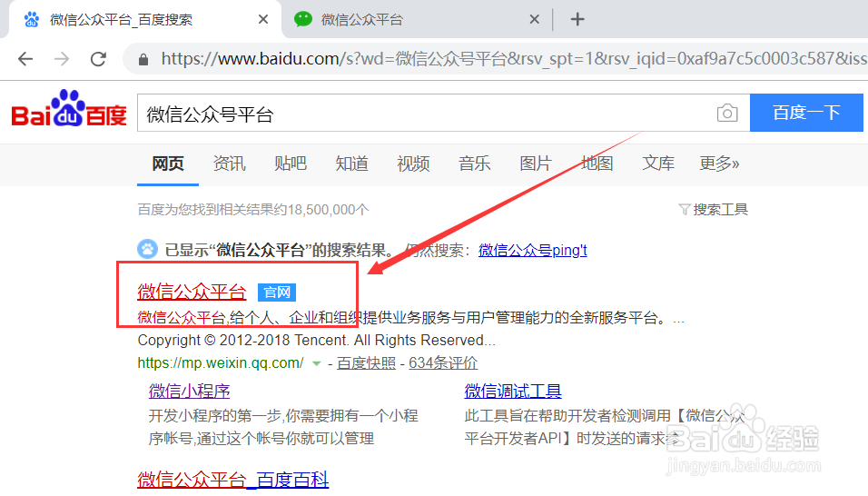The image size is (868, 496).
Task: Close the 微信公众平台_百度搜索 tab
Action: point(263,19)
